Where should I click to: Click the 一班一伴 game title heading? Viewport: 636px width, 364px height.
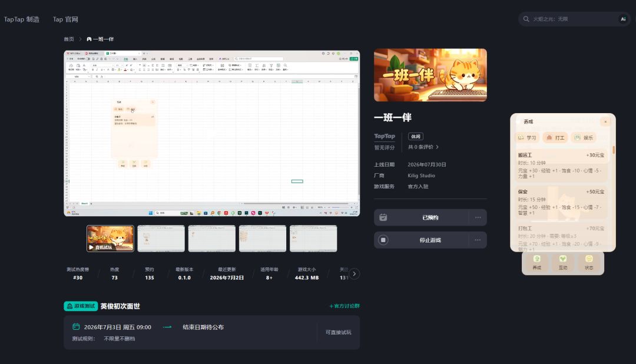[x=393, y=118]
